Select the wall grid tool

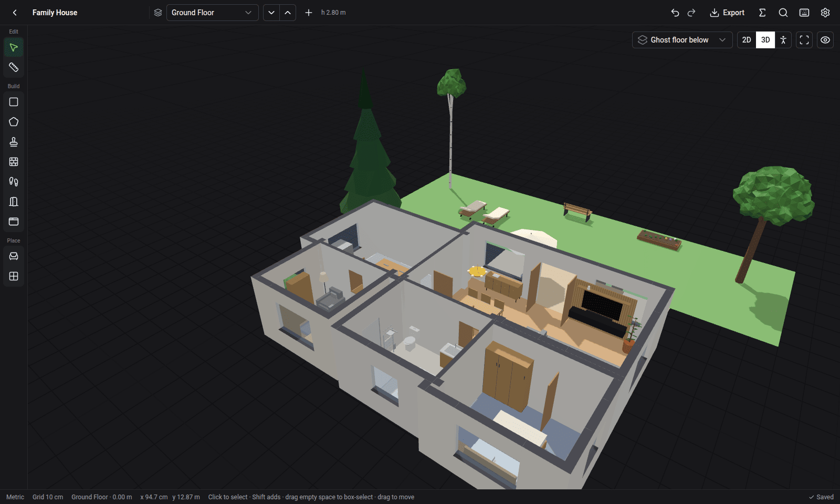(x=14, y=162)
